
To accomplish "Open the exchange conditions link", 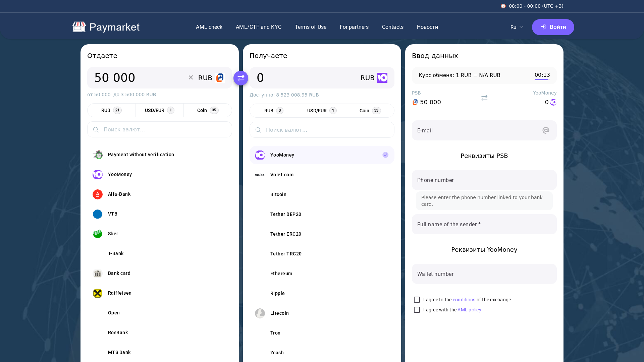I will (x=464, y=300).
